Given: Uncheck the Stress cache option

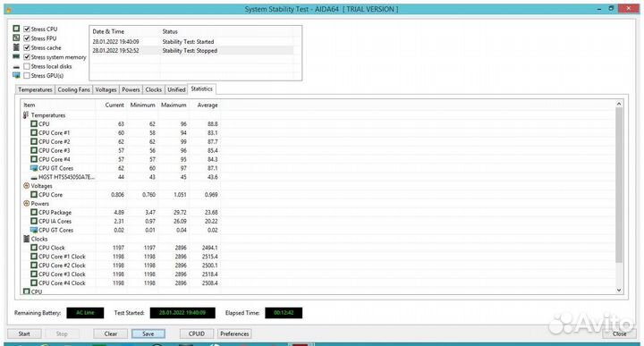Looking at the screenshot, I should pos(27,47).
